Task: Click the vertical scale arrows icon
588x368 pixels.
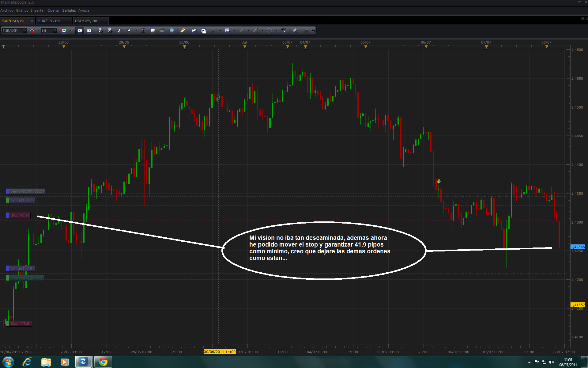Action: pos(143,30)
